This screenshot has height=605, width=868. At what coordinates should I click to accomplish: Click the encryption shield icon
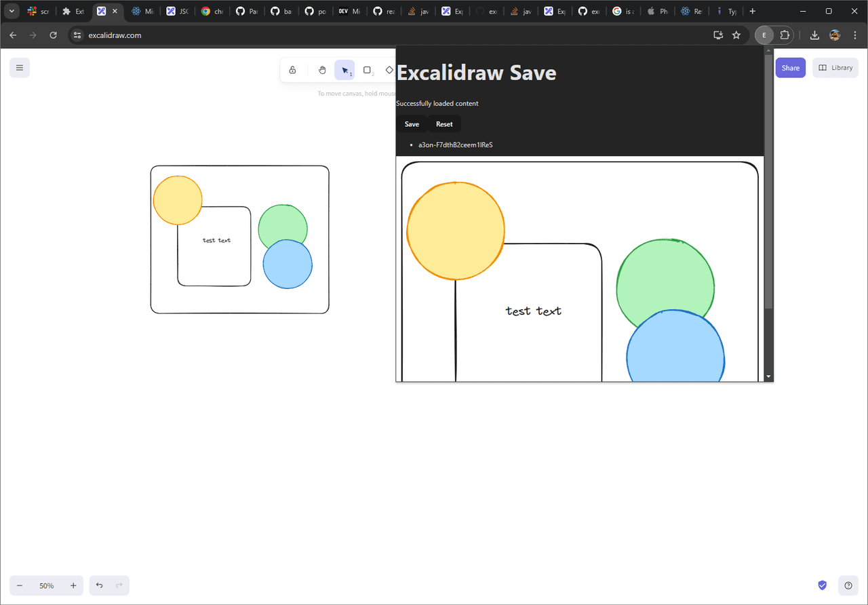[x=822, y=585]
